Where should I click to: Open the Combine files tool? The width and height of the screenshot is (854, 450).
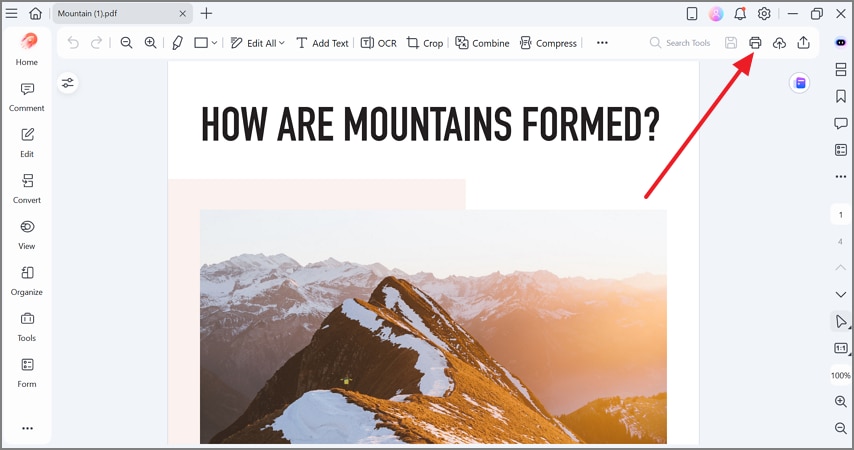pyautogui.click(x=482, y=43)
